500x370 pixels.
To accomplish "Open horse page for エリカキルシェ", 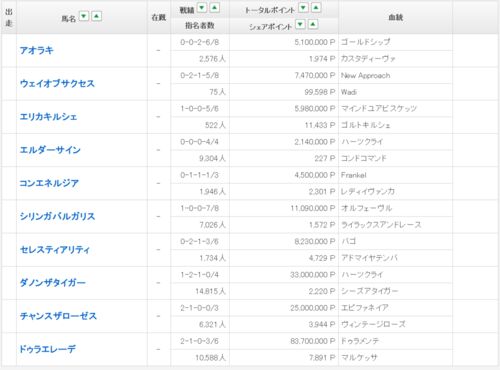I will pyautogui.click(x=48, y=117).
